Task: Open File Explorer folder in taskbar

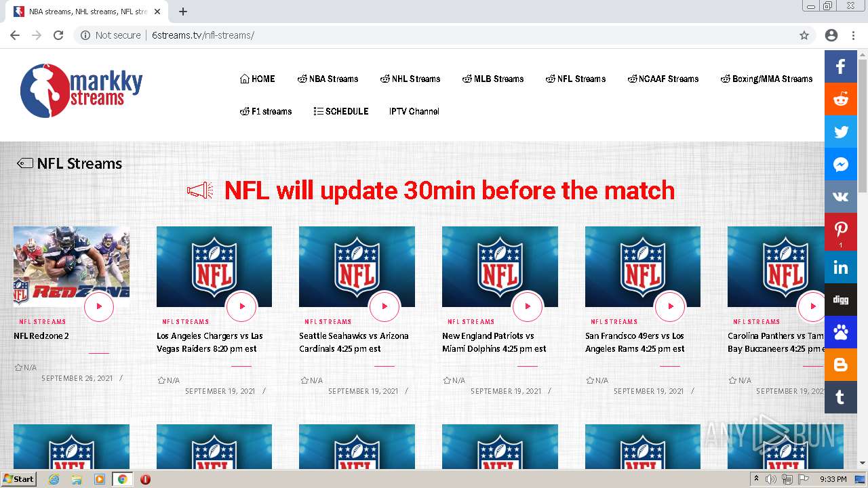Action: click(x=77, y=479)
